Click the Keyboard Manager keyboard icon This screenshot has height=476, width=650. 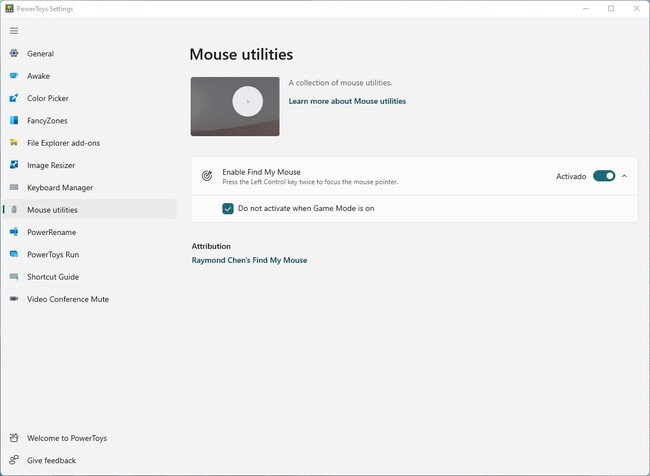(x=14, y=187)
